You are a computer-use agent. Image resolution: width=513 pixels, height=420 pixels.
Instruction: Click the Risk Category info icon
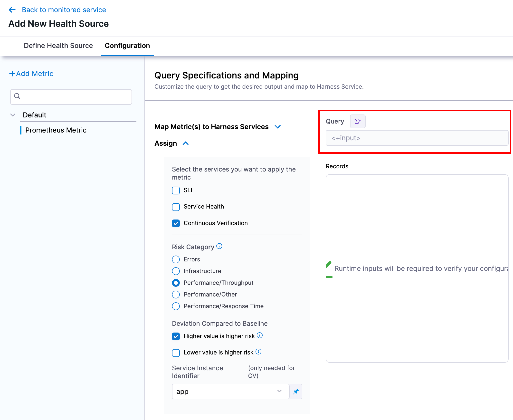point(219,246)
